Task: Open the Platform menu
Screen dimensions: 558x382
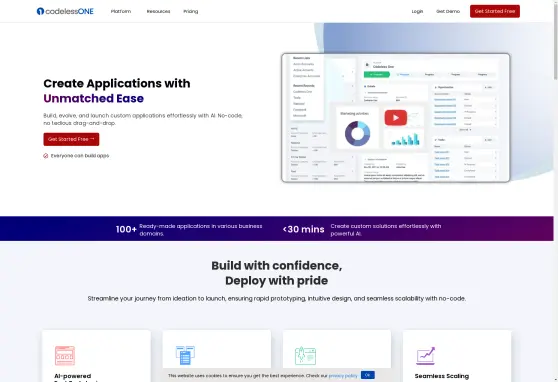Action: (x=121, y=11)
